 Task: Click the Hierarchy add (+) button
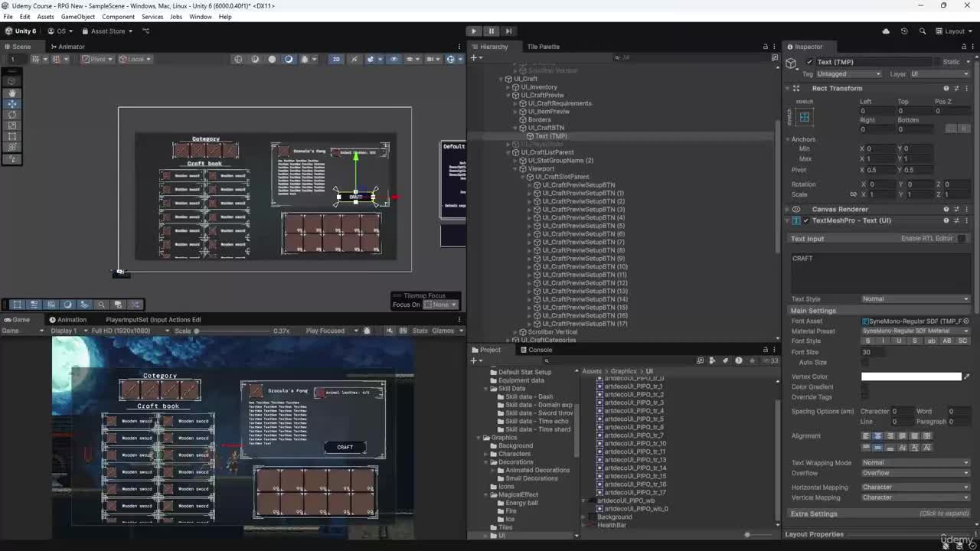tap(475, 58)
